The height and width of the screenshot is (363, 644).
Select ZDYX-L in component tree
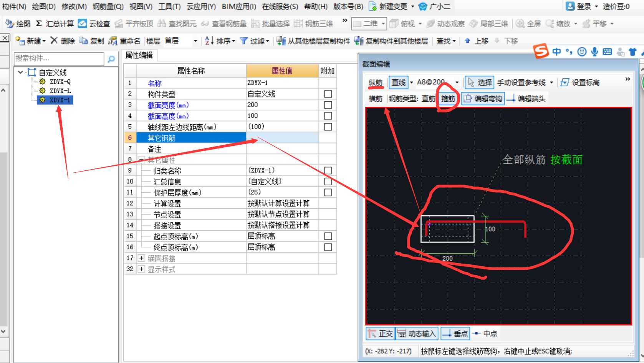60,91
